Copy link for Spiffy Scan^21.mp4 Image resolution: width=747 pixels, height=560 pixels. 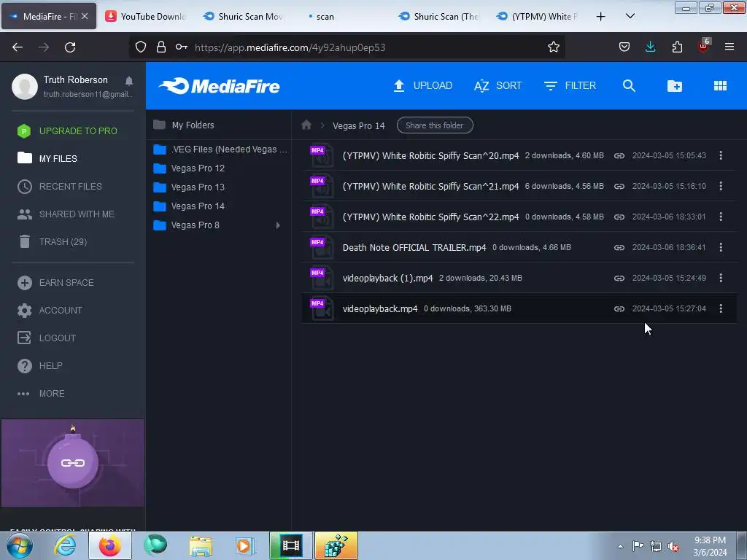(x=619, y=186)
